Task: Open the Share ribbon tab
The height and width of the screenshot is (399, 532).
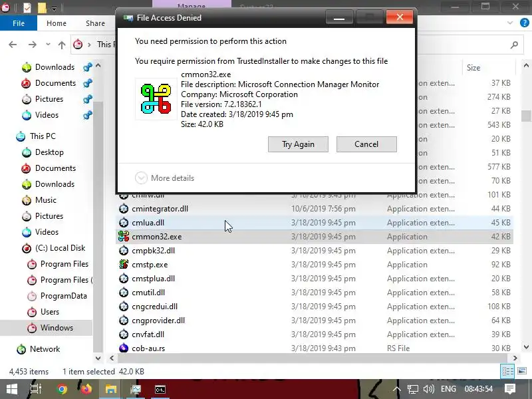Action: click(x=95, y=23)
